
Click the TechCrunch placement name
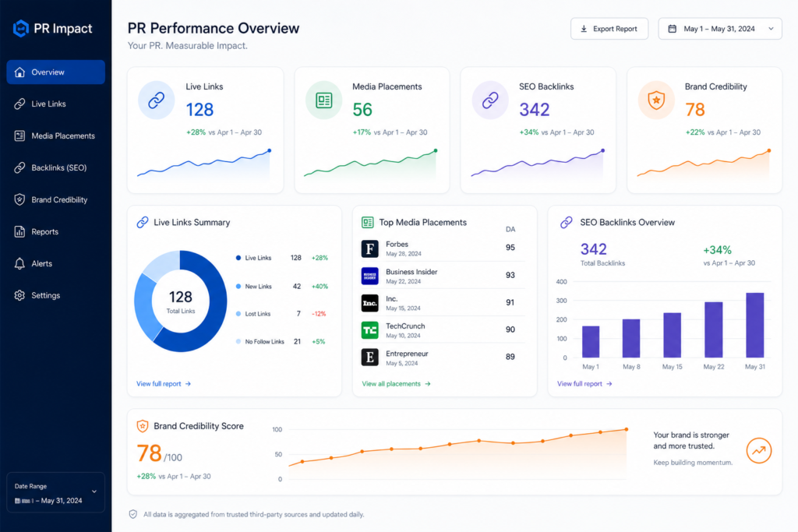(405, 326)
